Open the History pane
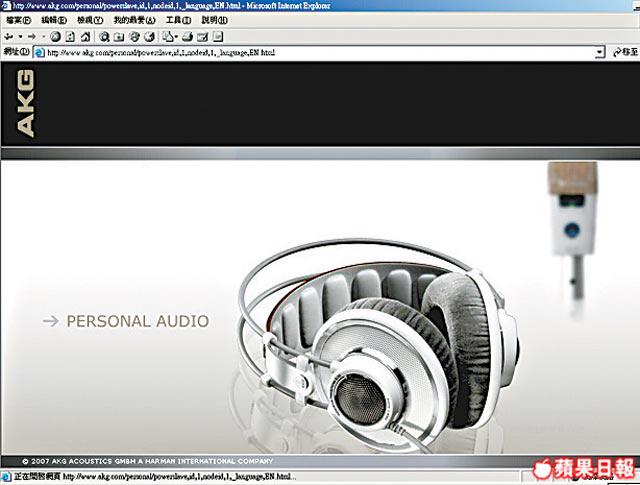The height and width of the screenshot is (485, 640). 149,37
